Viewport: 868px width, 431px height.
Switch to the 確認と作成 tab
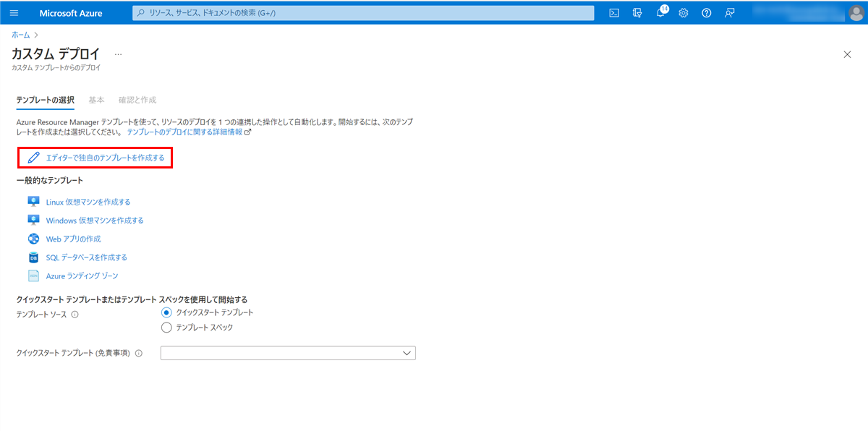pyautogui.click(x=137, y=100)
